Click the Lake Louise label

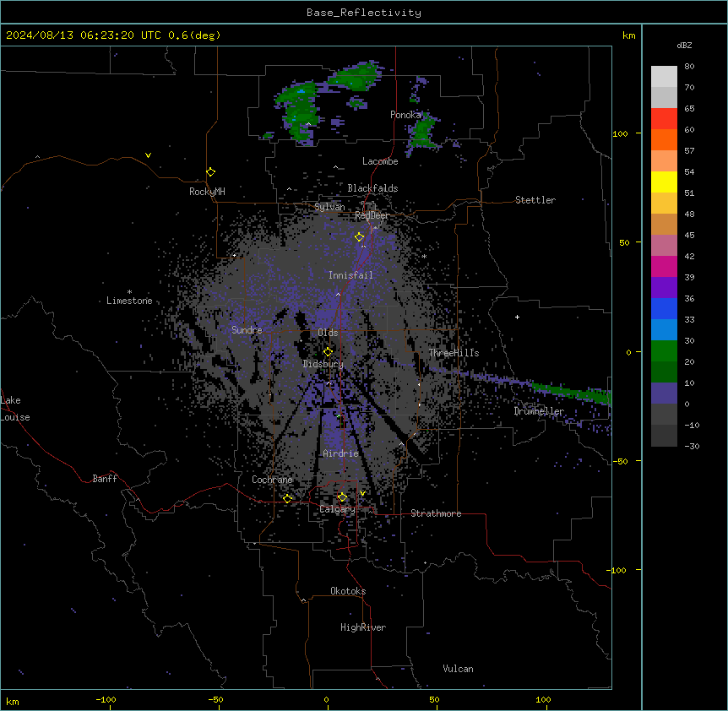pos(15,409)
